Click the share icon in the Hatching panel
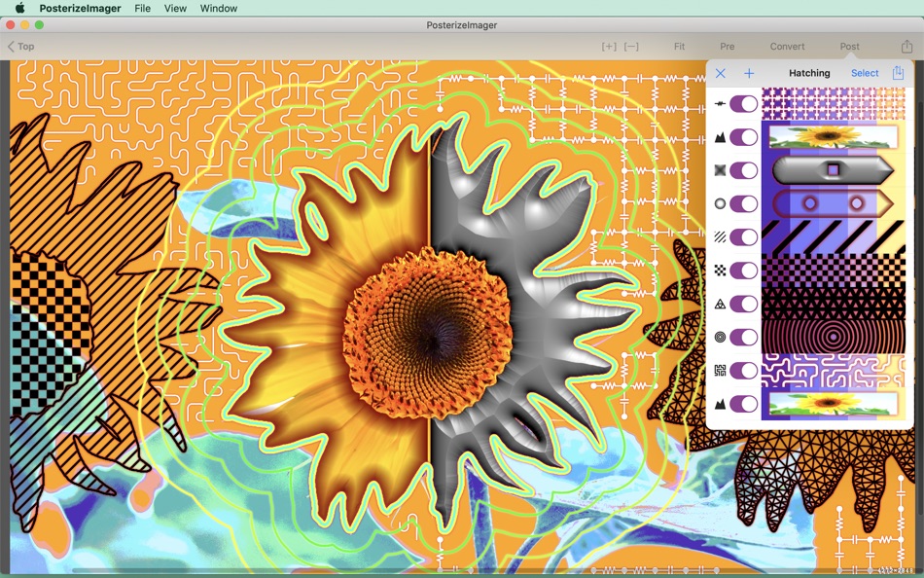Screen dimensions: 924x578 (x=898, y=72)
